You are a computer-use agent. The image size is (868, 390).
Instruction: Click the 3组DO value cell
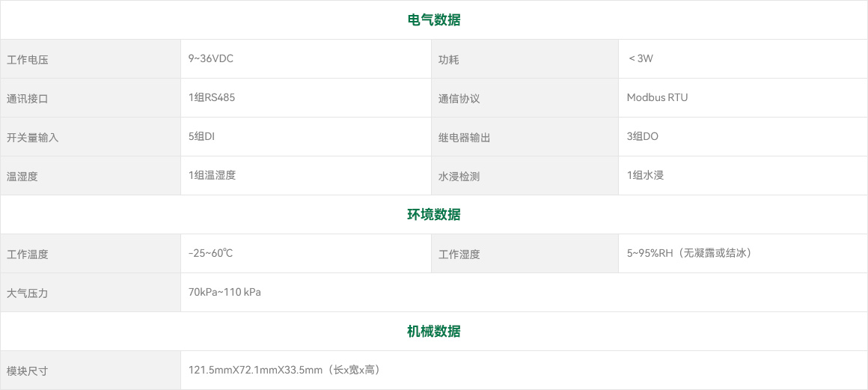tap(643, 137)
